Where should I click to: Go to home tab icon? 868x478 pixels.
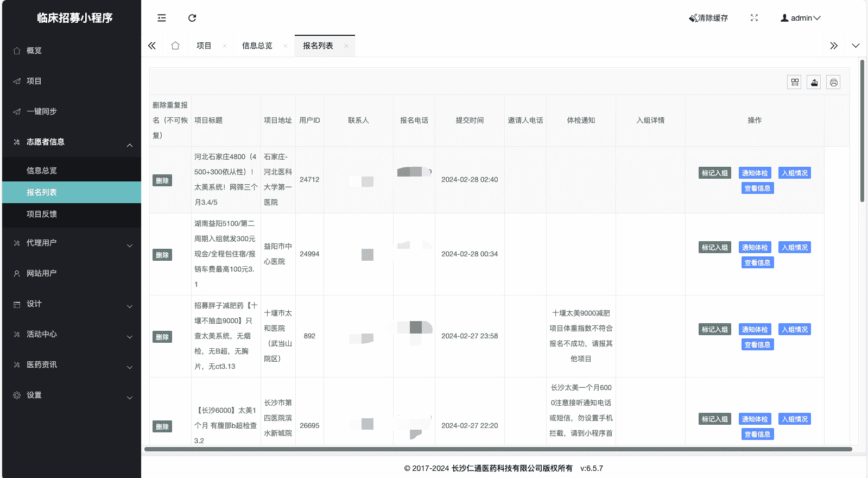click(175, 46)
